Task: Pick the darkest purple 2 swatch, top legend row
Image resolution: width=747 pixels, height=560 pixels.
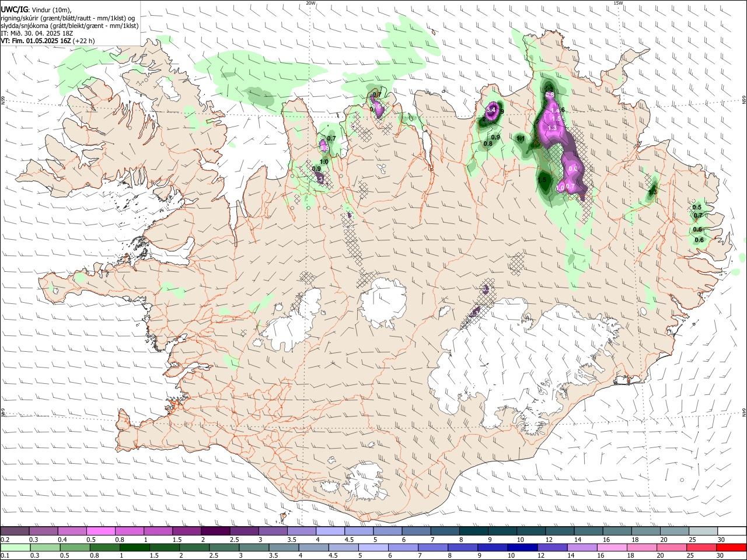Action: 215,531
